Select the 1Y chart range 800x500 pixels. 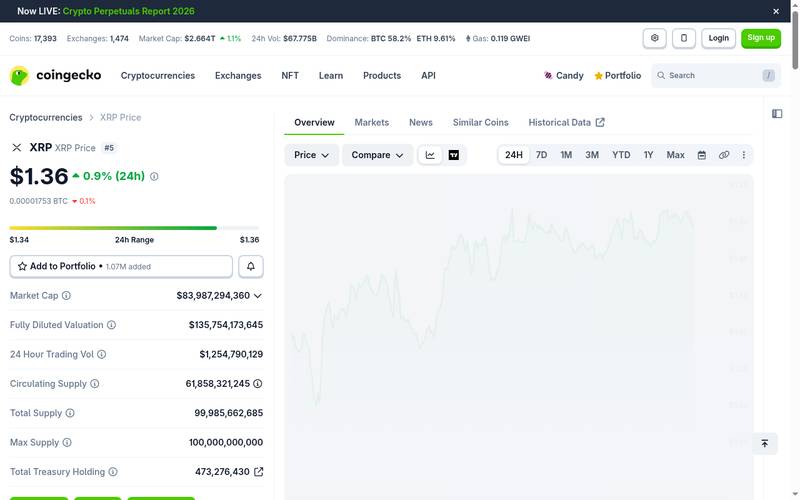[648, 155]
